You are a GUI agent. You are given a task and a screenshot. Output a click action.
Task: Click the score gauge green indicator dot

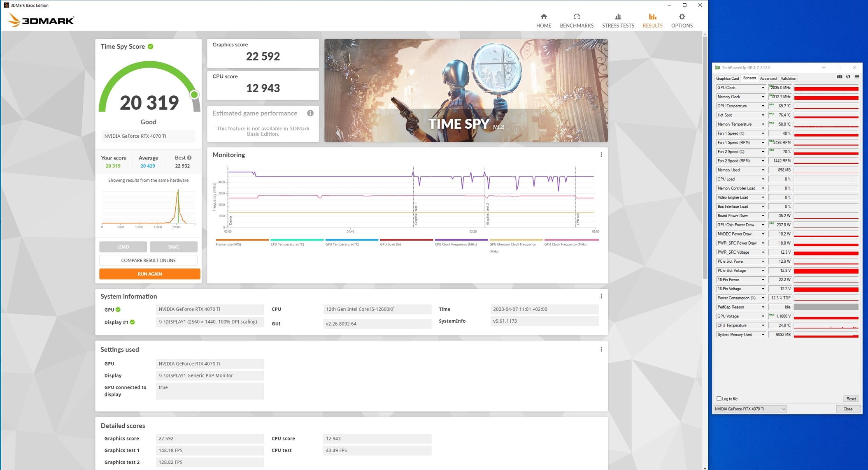coord(194,95)
